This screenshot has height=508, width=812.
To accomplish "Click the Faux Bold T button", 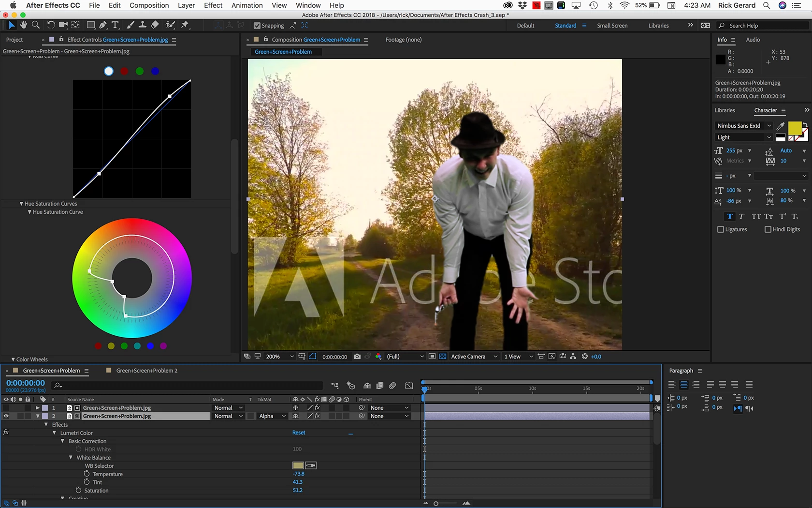I will click(x=730, y=216).
